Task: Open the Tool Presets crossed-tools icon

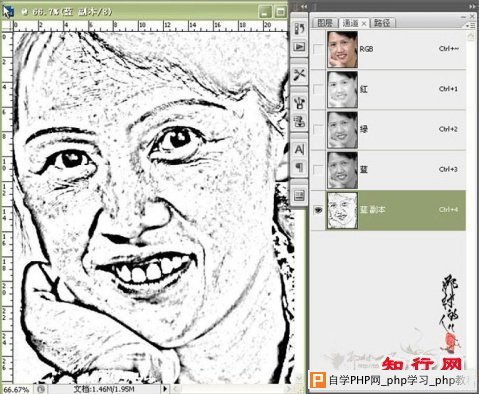Action: click(x=299, y=74)
